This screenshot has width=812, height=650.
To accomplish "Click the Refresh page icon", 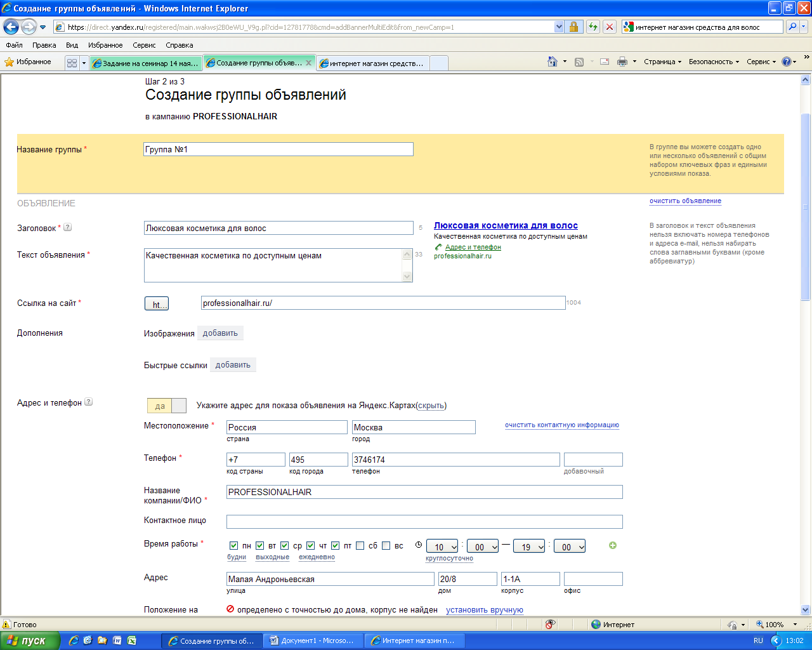I will coord(593,27).
